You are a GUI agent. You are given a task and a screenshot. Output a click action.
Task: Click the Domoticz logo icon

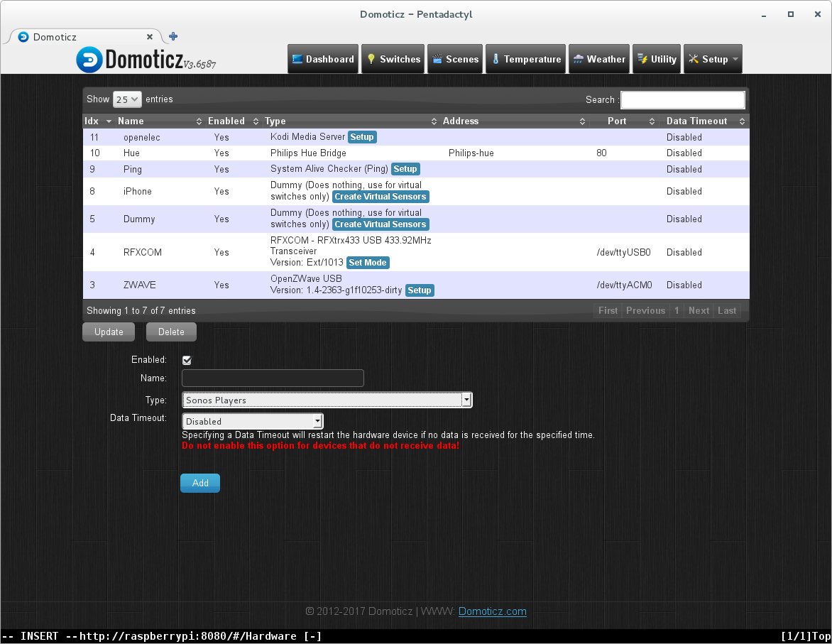[89, 60]
